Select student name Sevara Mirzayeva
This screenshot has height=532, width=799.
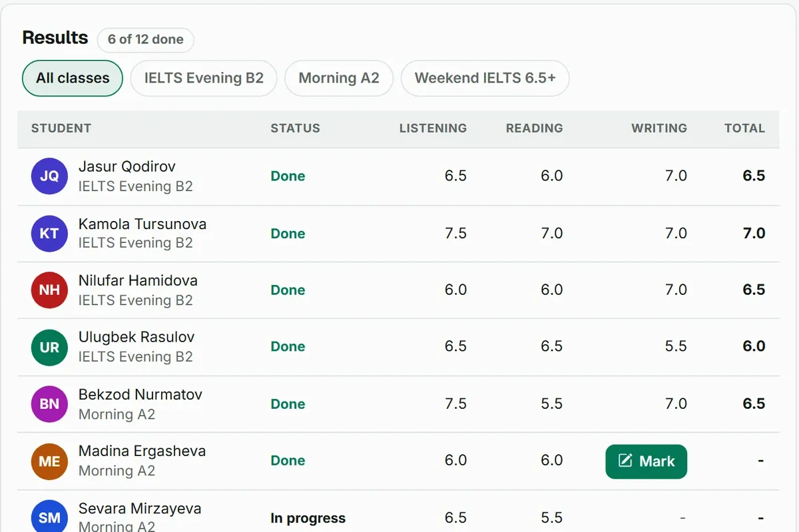pos(140,508)
